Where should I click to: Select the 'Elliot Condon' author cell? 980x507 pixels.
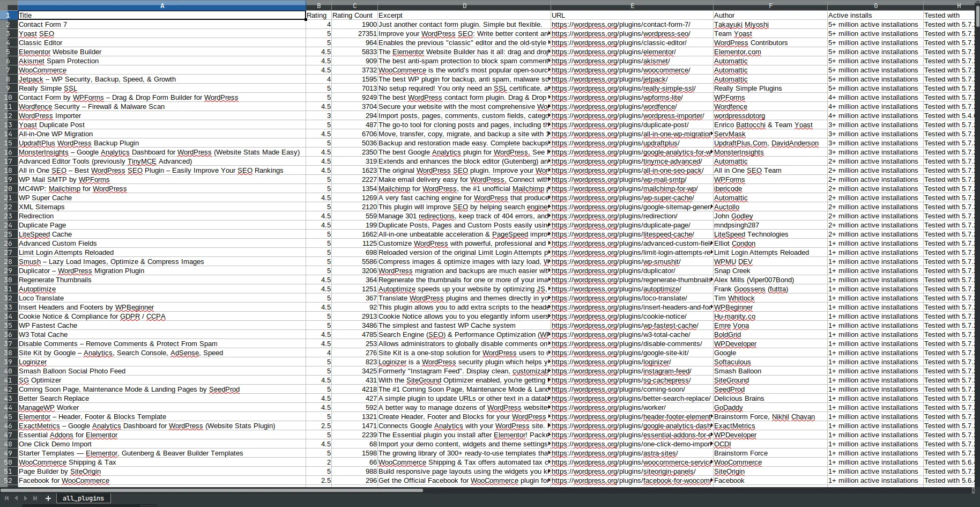tap(770, 244)
